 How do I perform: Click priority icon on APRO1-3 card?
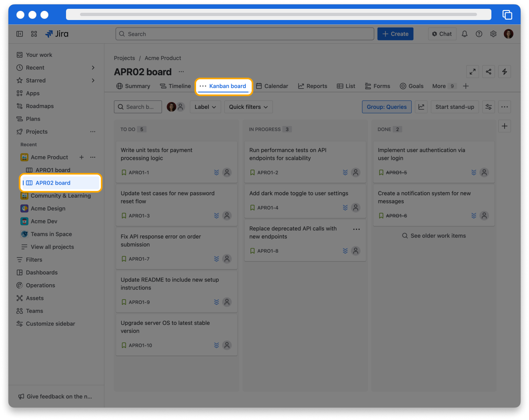point(216,216)
